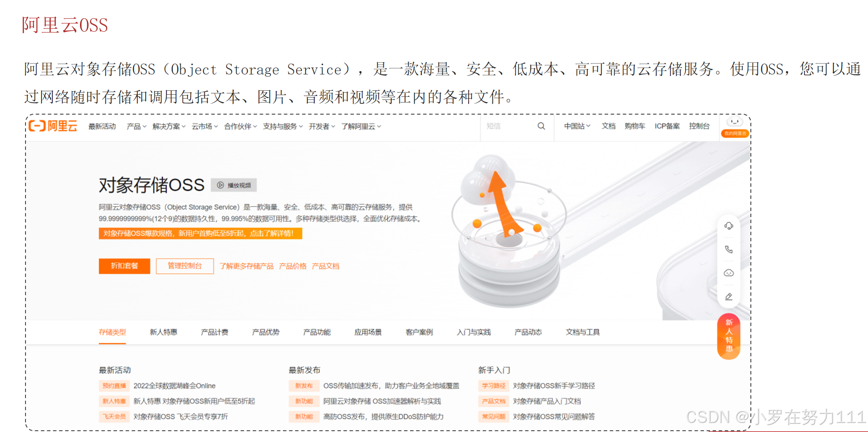This screenshot has width=868, height=432.
Task: Select the 应用场景 tab
Action: point(368,332)
